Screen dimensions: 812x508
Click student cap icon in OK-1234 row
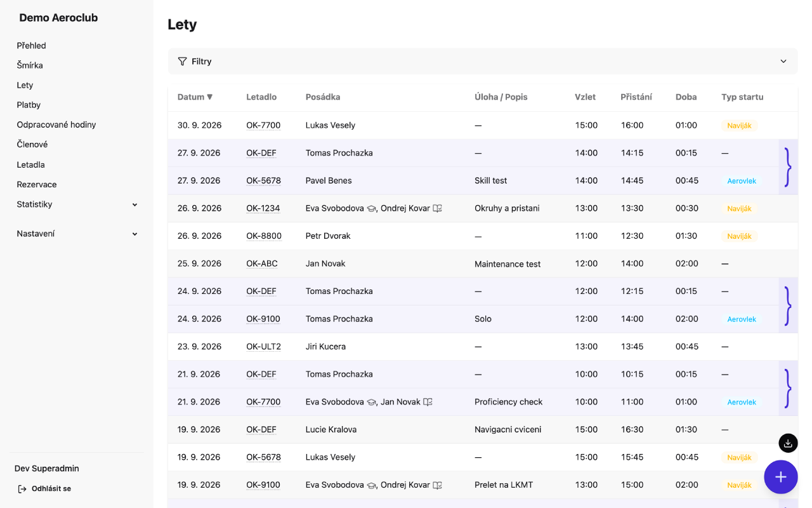(371, 208)
